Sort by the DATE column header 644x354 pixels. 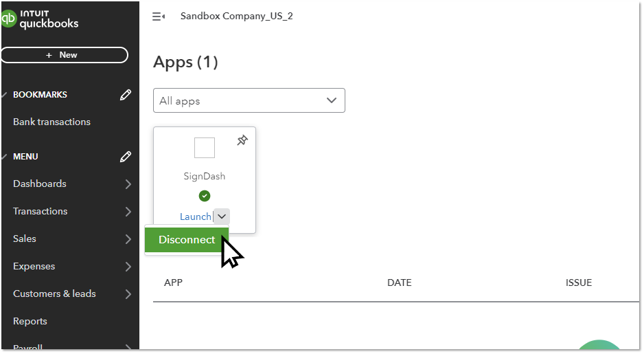[399, 283]
